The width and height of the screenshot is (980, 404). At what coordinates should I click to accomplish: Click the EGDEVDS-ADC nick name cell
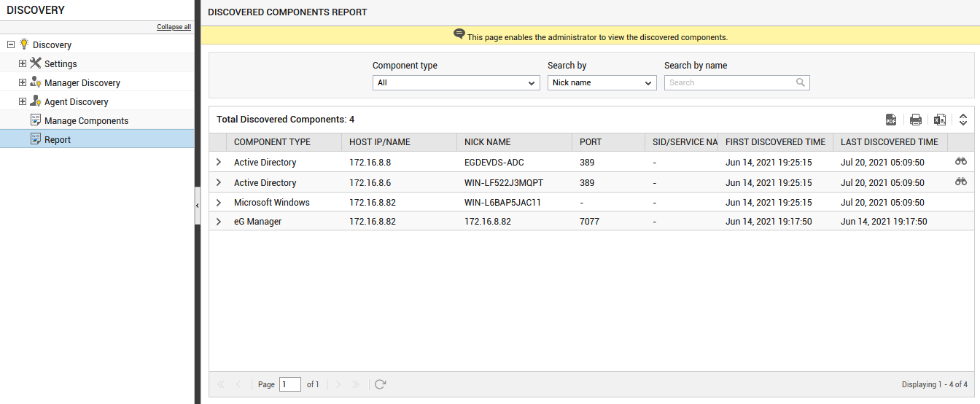coord(494,163)
